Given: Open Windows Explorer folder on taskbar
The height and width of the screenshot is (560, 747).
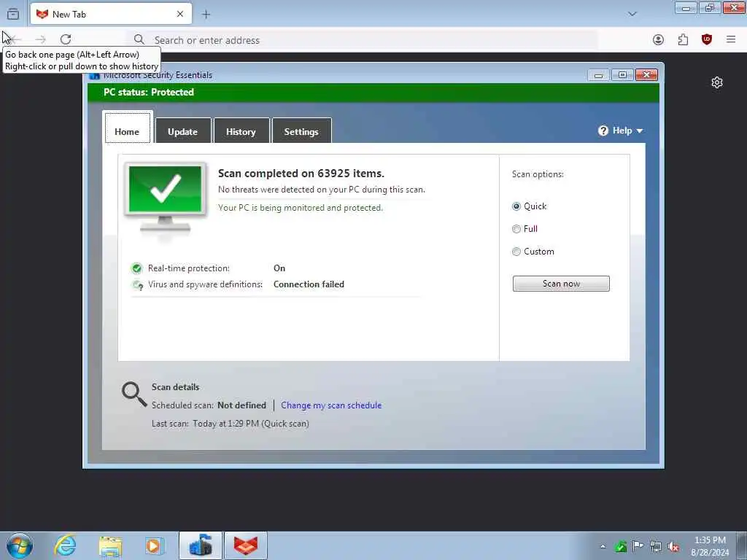Looking at the screenshot, I should point(110,546).
